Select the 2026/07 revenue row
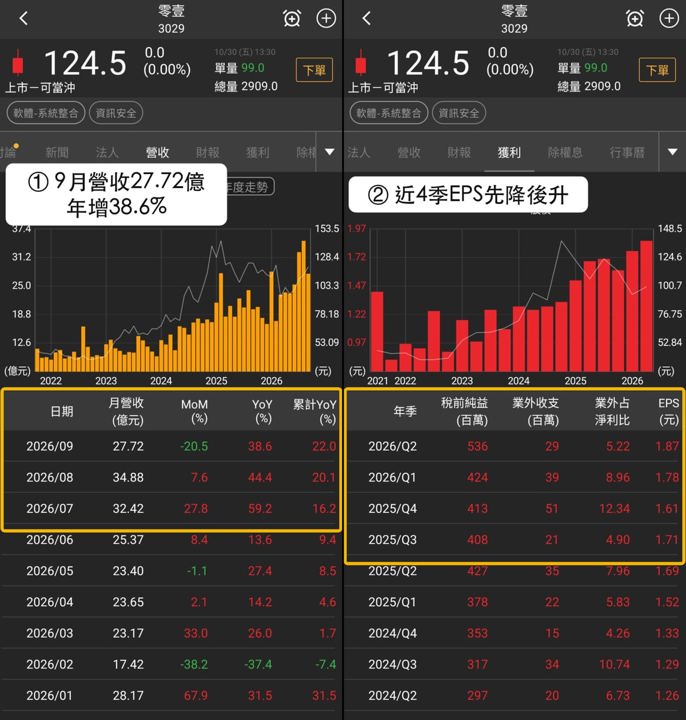This screenshot has height=720, width=686. point(171,508)
